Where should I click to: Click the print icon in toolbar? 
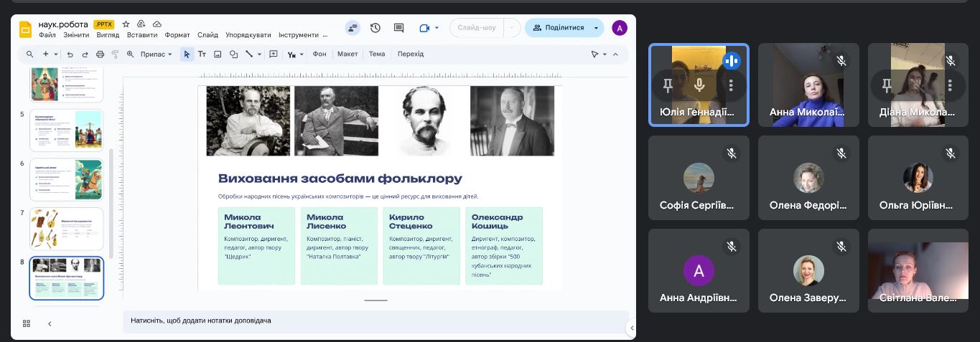(x=100, y=54)
